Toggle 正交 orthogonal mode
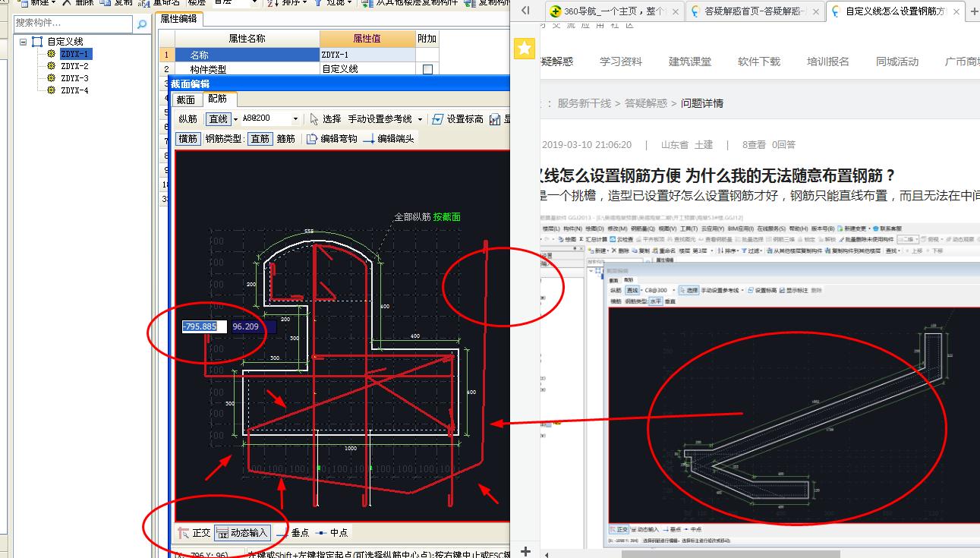This screenshot has height=558, width=980. [194, 533]
